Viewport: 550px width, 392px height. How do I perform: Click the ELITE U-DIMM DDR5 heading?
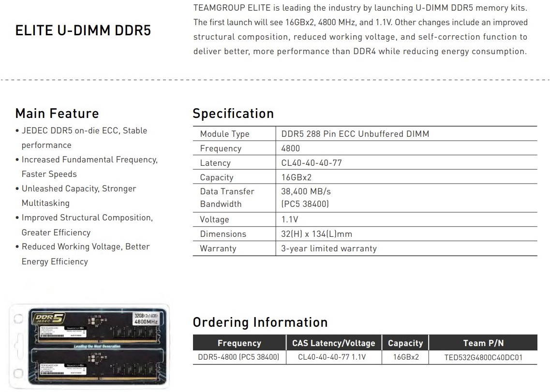tap(83, 30)
